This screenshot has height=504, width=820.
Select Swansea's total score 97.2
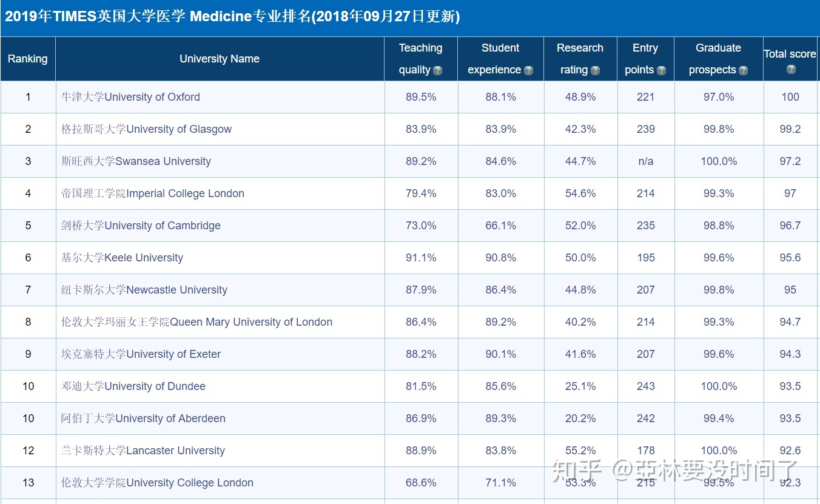(x=790, y=161)
